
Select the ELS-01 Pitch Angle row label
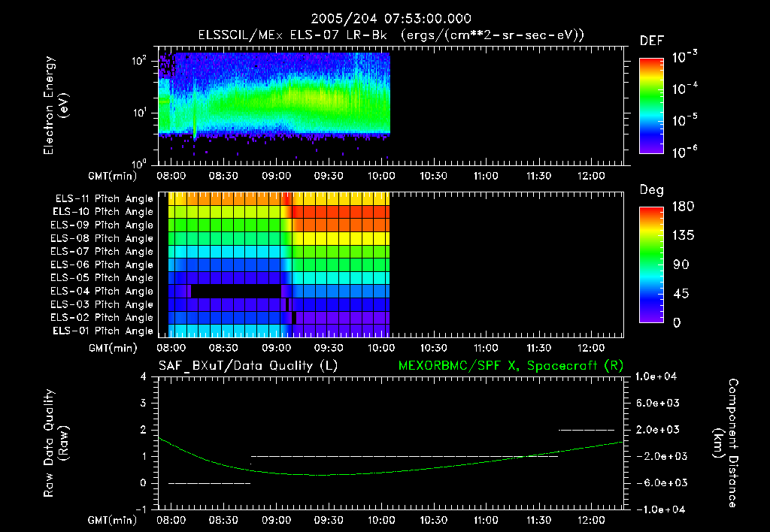[x=103, y=331]
